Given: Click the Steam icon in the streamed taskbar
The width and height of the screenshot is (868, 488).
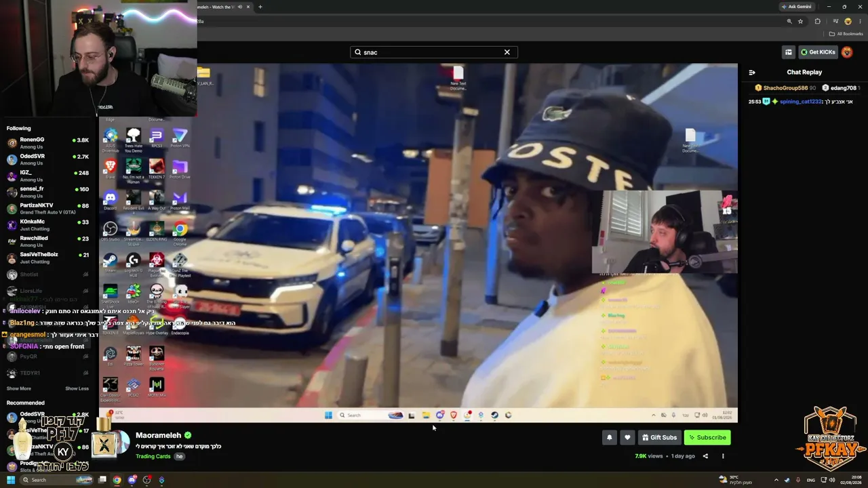Looking at the screenshot, I should (x=494, y=415).
